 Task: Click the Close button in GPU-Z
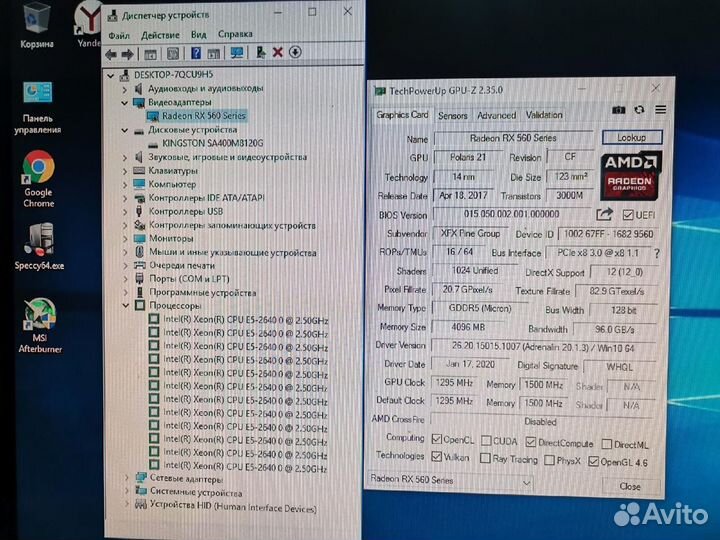coord(630,486)
